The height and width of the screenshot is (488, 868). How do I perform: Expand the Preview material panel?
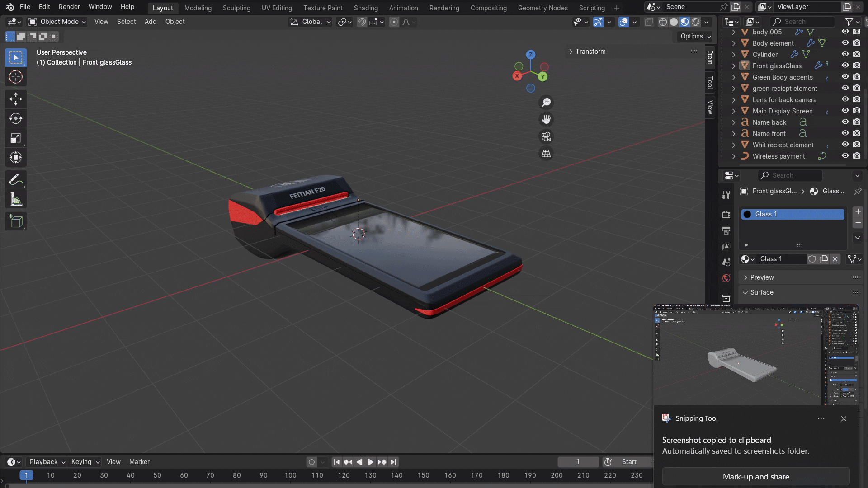pyautogui.click(x=762, y=277)
